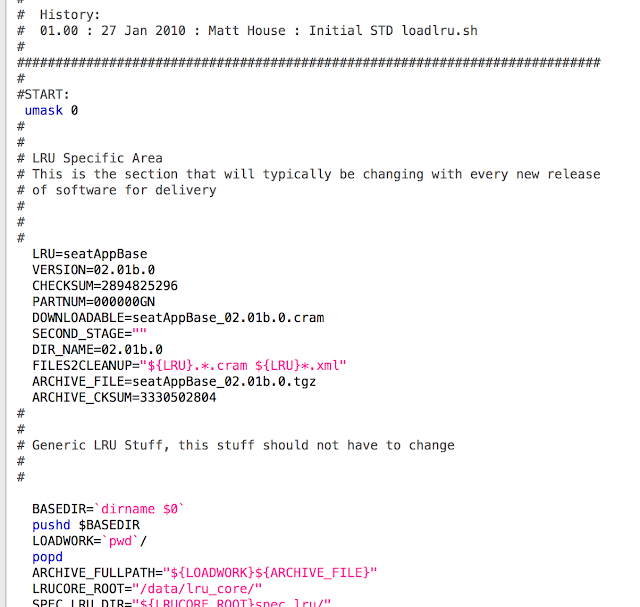Viewport: 640px width, 607px height.
Task: Click the DOWNLOADABLE cram filename line
Action: (x=178, y=318)
